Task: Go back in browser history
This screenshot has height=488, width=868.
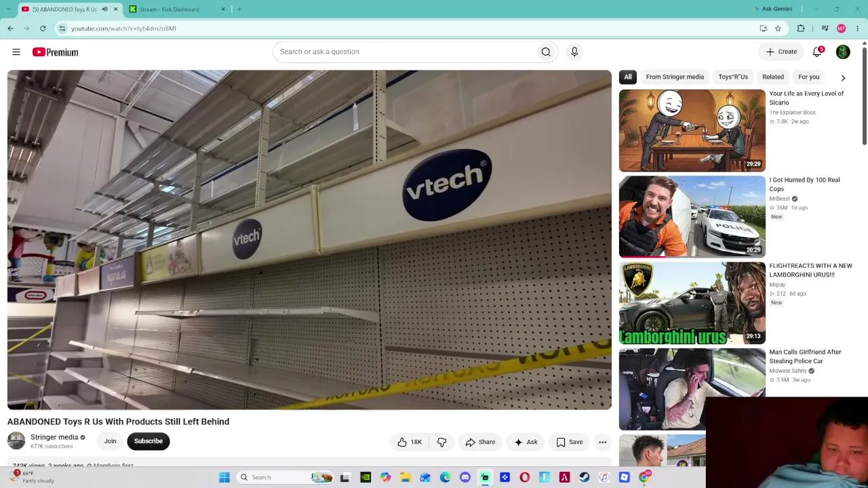Action: pyautogui.click(x=10, y=28)
